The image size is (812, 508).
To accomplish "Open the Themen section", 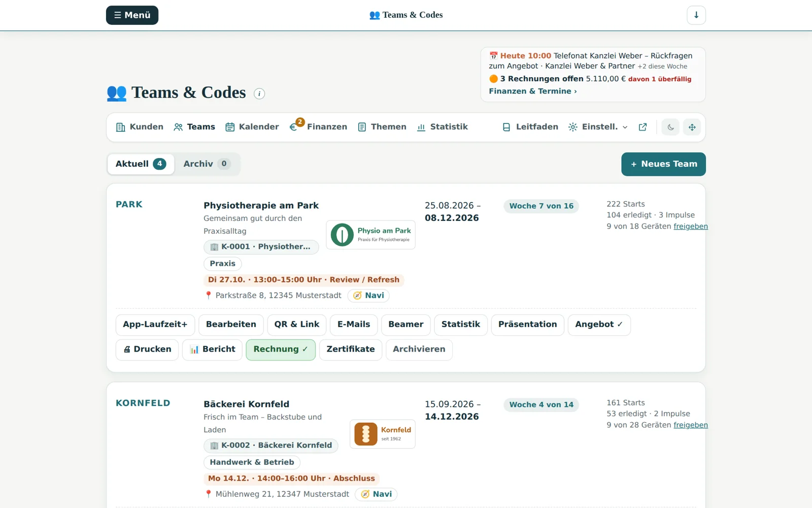I will (x=382, y=127).
